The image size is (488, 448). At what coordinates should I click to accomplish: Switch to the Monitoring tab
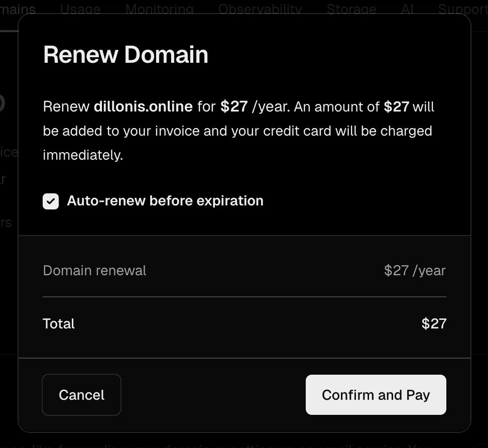(159, 9)
